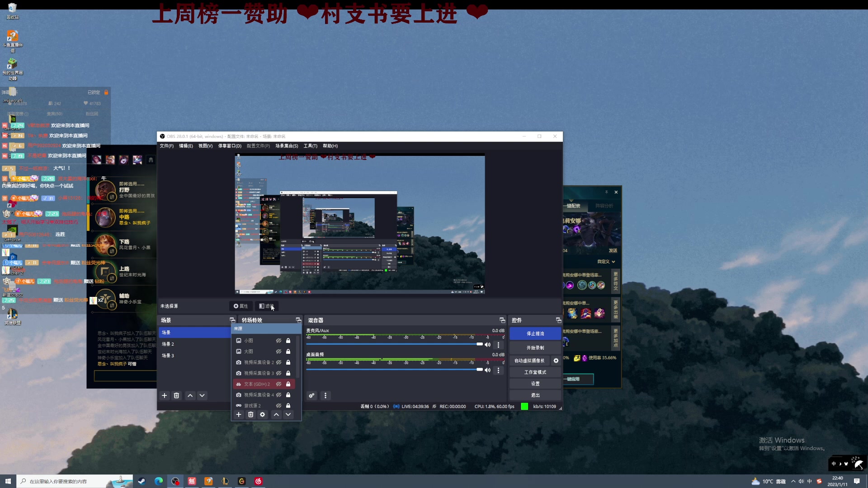The height and width of the screenshot is (488, 868).
Task: Switch to 阵容分析 tab in rune panel
Action: (x=604, y=206)
